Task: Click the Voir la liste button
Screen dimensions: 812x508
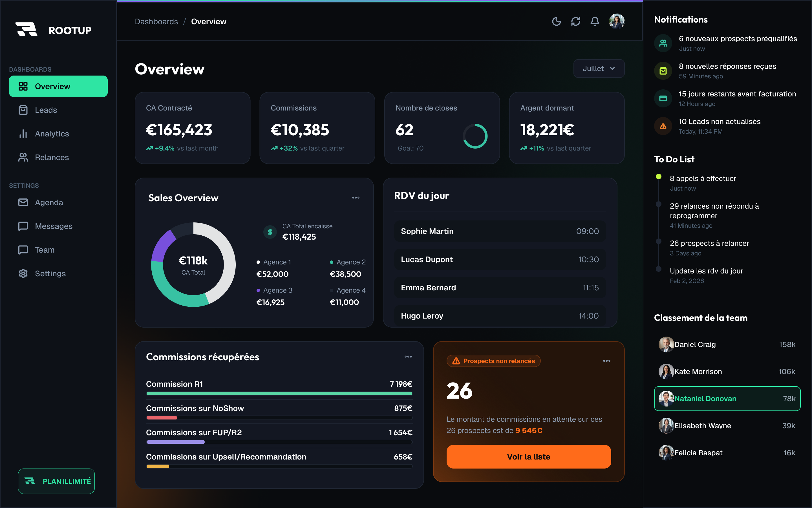Action: coord(528,457)
